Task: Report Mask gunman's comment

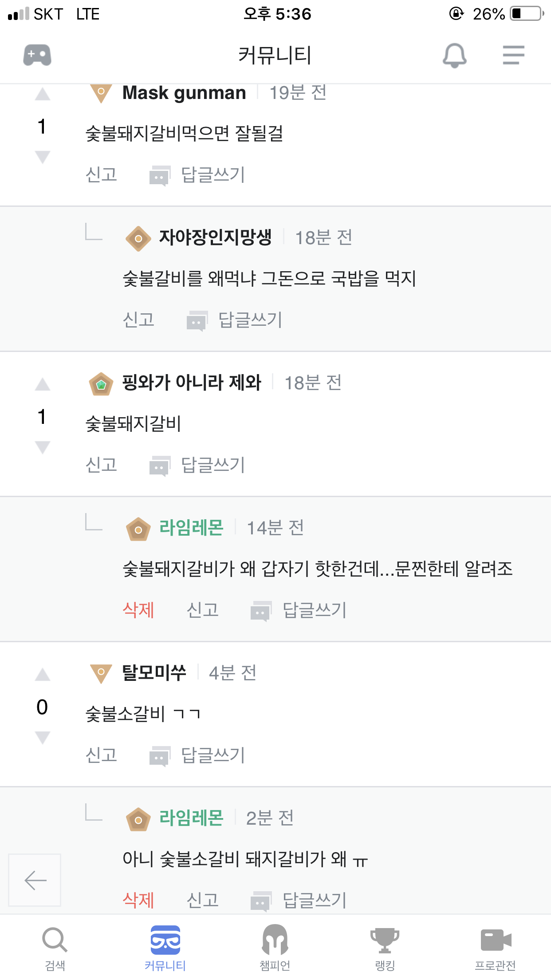Action: 101,174
